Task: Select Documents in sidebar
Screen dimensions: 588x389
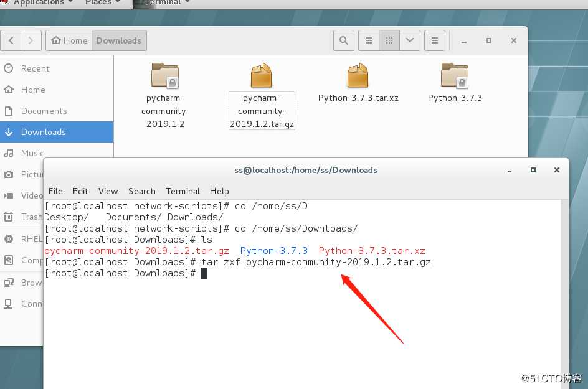Action: pyautogui.click(x=57, y=111)
